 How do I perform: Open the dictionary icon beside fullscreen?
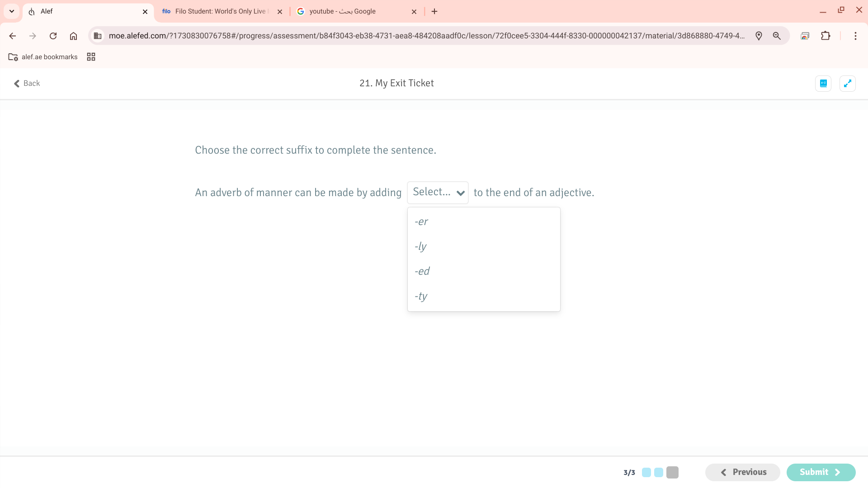823,84
